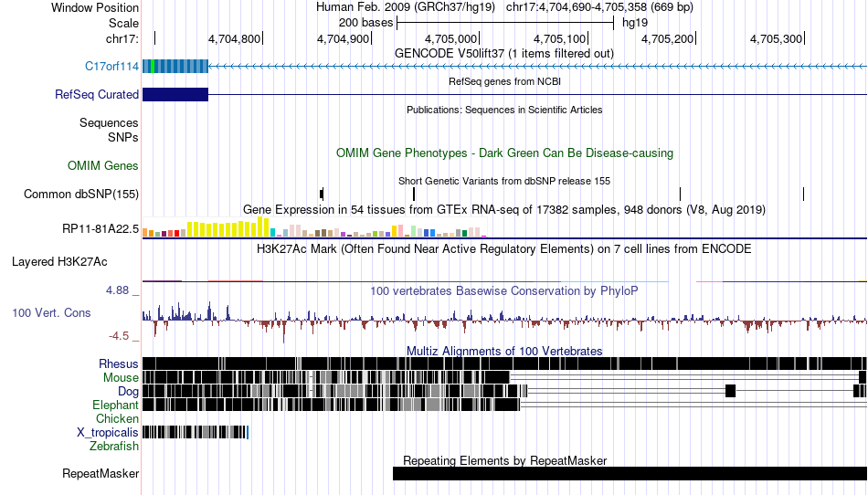Click the 4,704,800 ruler position label

(234, 38)
